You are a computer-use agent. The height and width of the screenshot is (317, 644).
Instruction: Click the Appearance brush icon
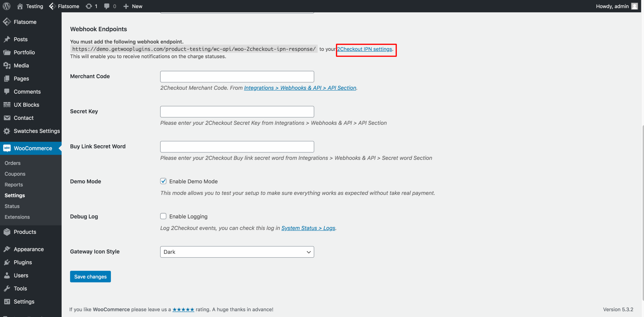pos(7,249)
